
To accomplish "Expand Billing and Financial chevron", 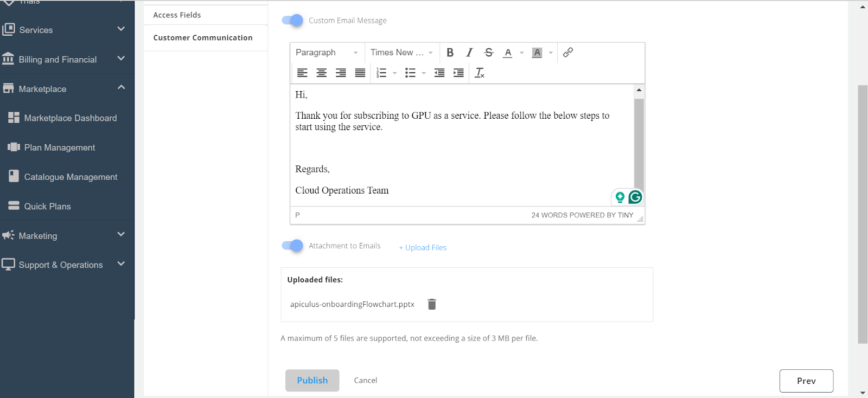I will tap(121, 58).
